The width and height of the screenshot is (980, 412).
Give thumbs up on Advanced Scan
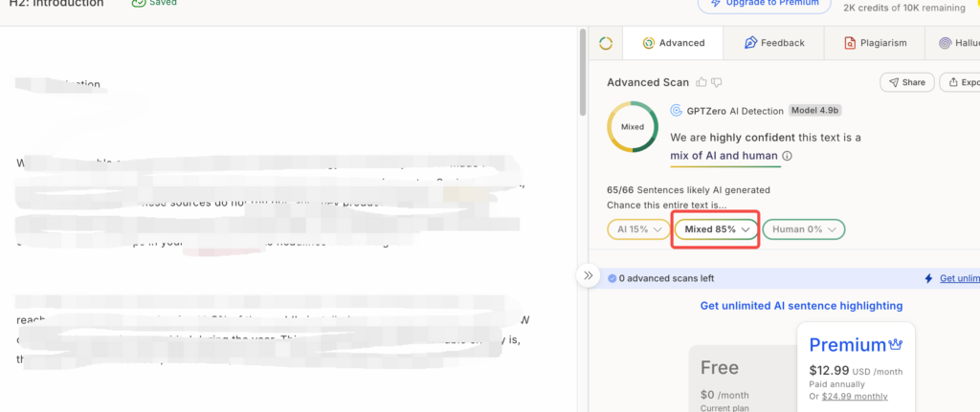702,82
